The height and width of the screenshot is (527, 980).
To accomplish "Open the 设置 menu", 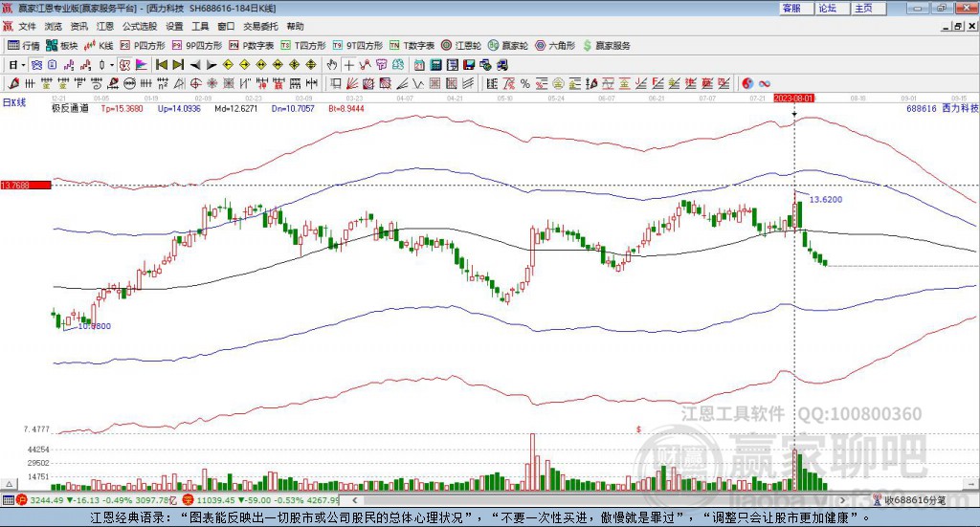I will (174, 26).
